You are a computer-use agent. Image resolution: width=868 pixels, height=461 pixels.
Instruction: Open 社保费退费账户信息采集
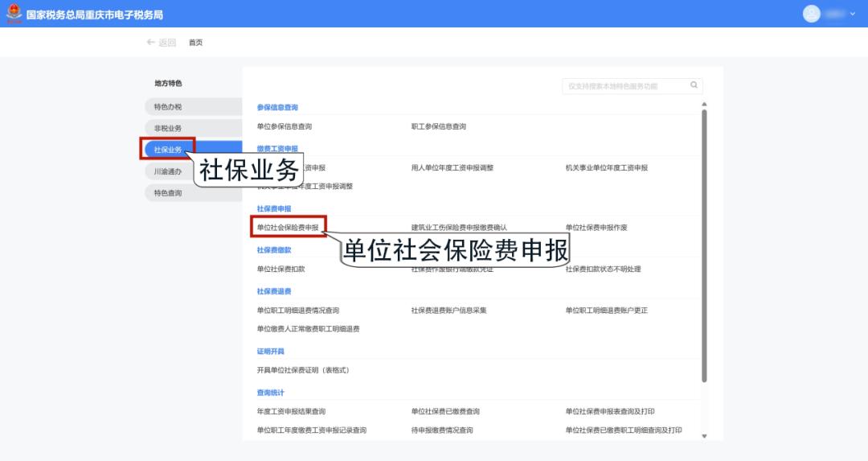click(448, 311)
